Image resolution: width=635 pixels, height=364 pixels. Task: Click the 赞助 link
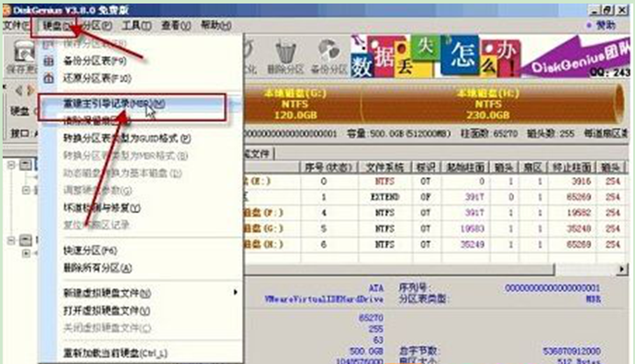tap(605, 25)
